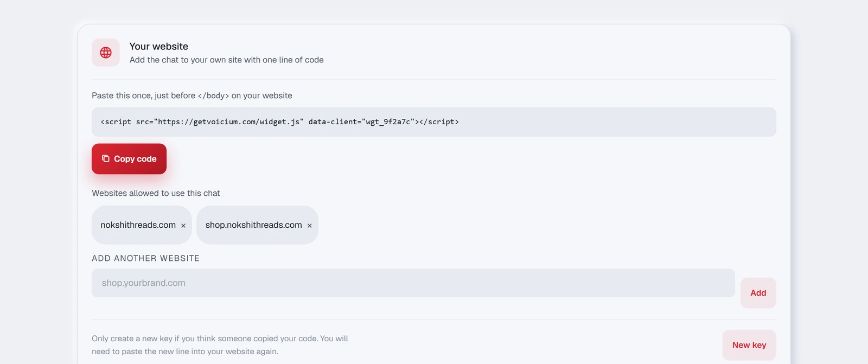Click the Add button
868x364 pixels.
click(758, 293)
